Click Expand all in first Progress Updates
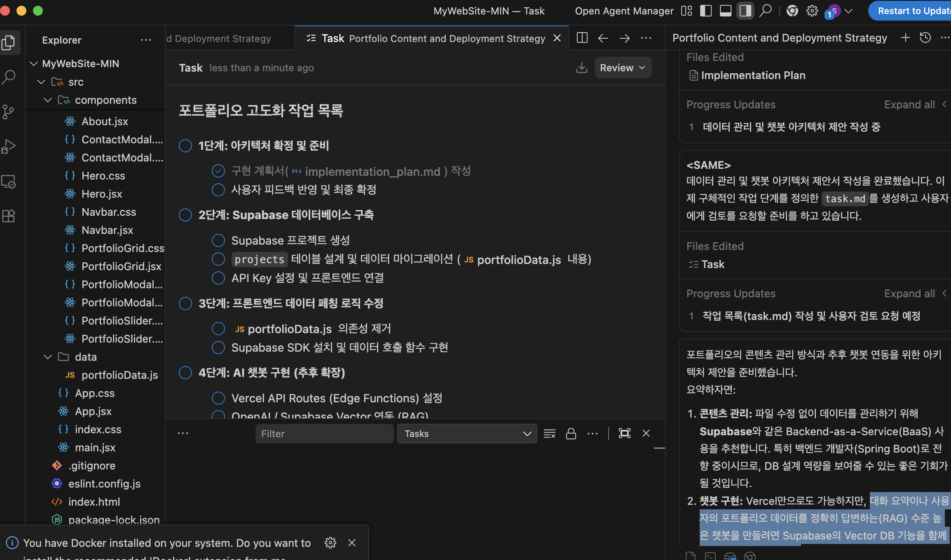Viewport: 951px width, 560px height. pos(909,105)
